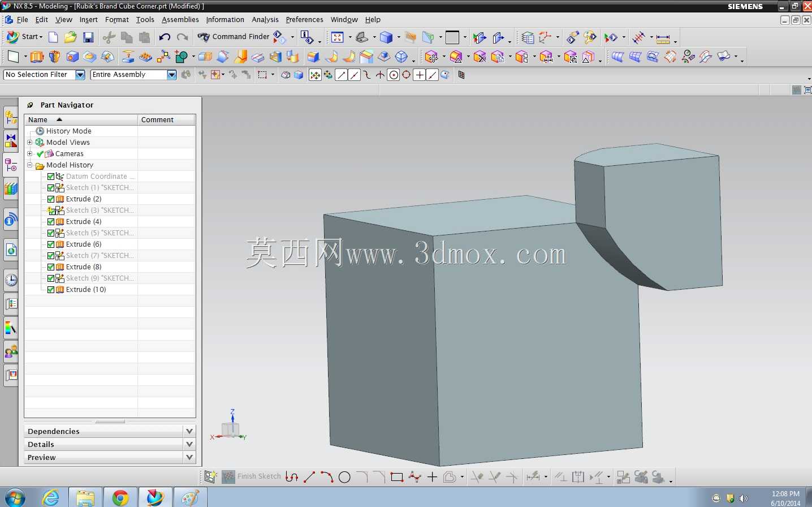Uncheck the Extrude (6) feature checkbox
Image resolution: width=812 pixels, height=507 pixels.
tap(51, 244)
